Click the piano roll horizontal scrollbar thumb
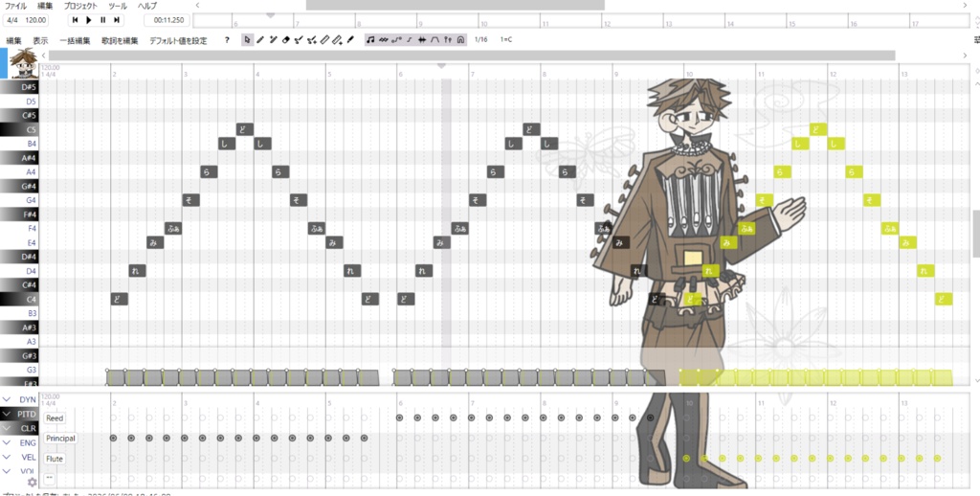The image size is (980, 496). click(472, 56)
